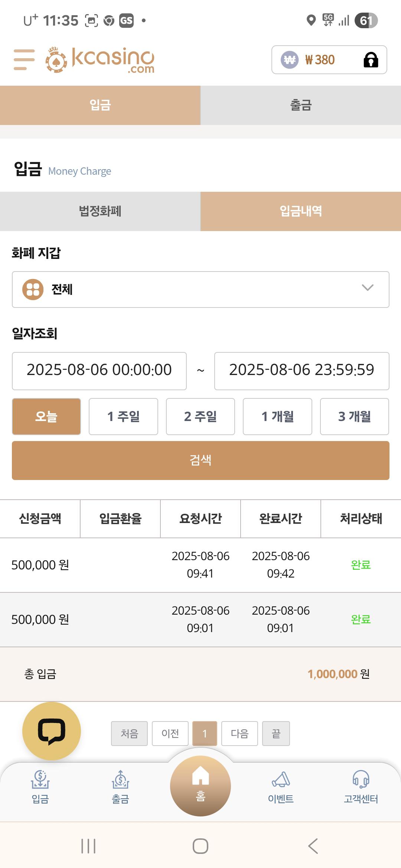Open the start date picker field
Image resolution: width=401 pixels, height=868 pixels.
99,371
